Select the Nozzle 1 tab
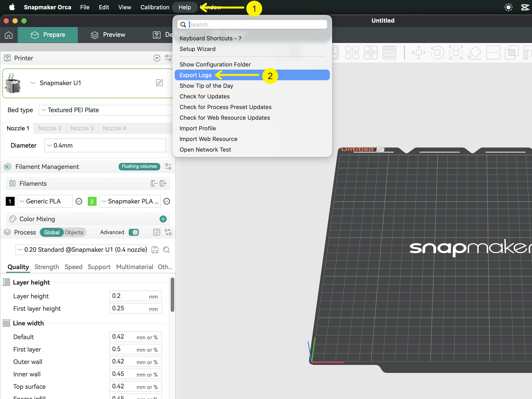The width and height of the screenshot is (532, 399). (18, 128)
